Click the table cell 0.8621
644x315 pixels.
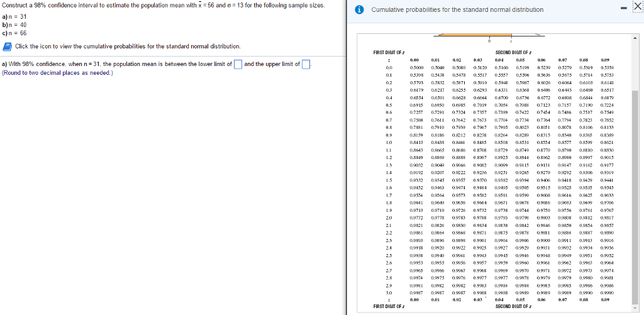pyautogui.click(x=607, y=142)
